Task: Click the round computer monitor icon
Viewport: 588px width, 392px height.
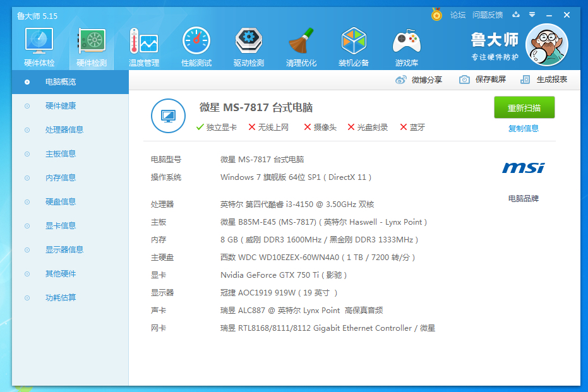Action: coord(168,116)
